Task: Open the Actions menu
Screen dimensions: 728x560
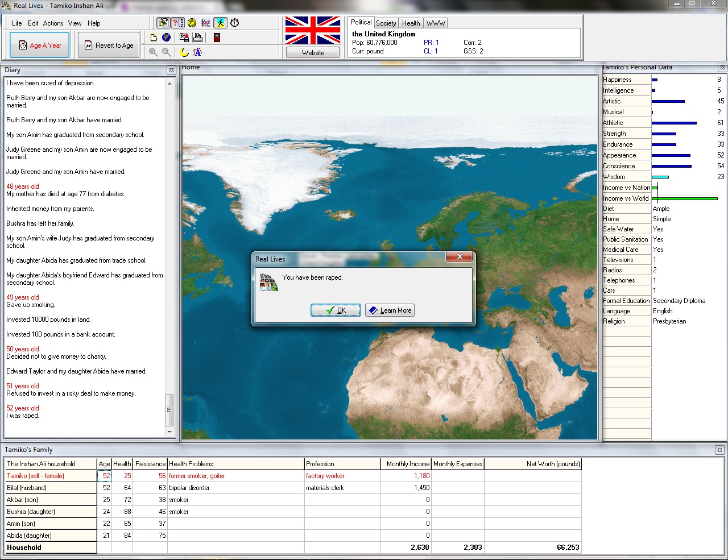Action: 53,23
